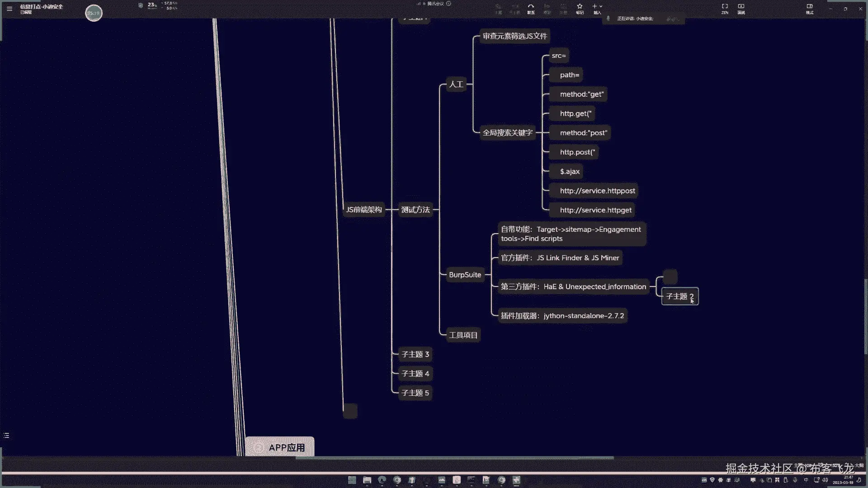Image resolution: width=868 pixels, height=488 pixels.
Task: Select the 全局搜索关键字 node
Action: [x=507, y=133]
